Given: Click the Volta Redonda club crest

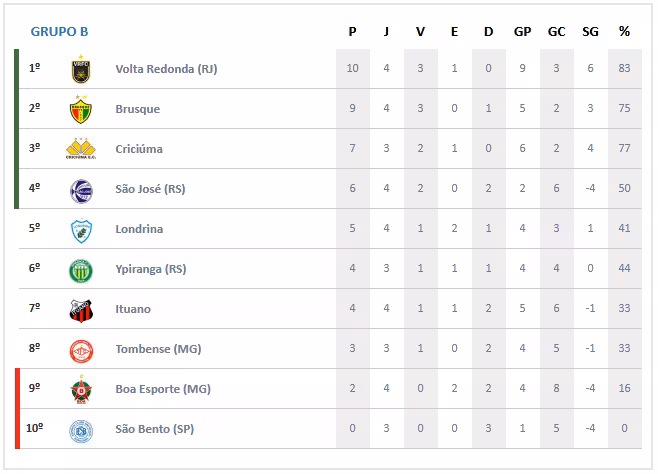Looking at the screenshot, I should (80, 69).
